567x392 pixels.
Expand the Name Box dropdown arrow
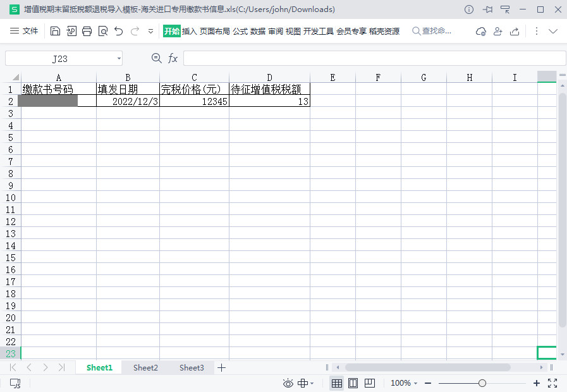point(119,59)
